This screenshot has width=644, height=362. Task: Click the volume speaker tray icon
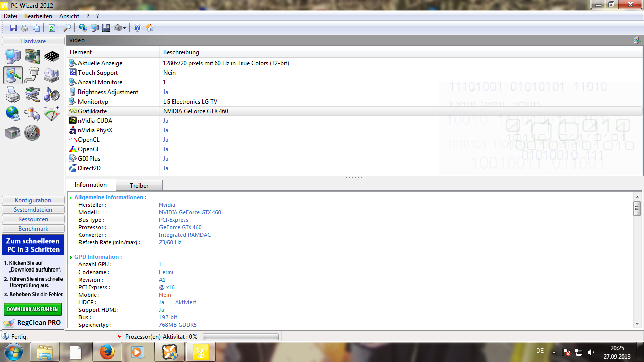[x=591, y=352]
